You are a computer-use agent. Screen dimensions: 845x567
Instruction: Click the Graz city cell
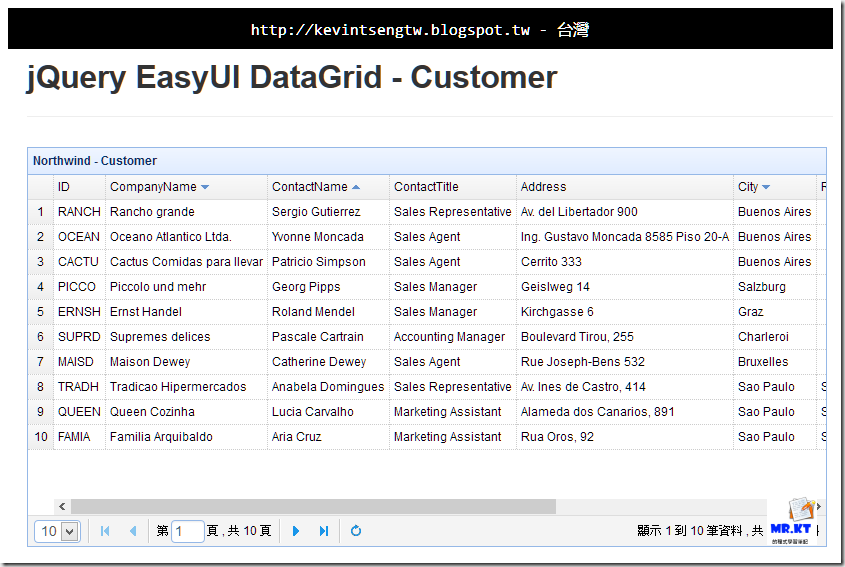tap(775, 312)
